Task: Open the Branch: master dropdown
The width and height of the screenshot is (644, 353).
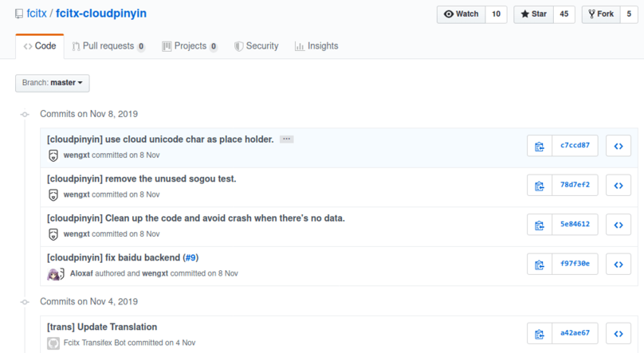Action: [53, 83]
